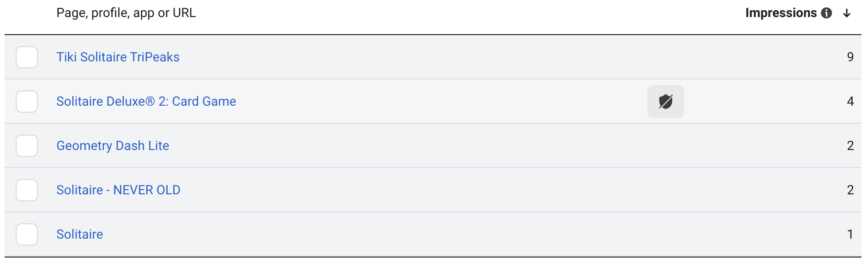Click the impressions value 9 for Tiki Solitaire
Viewport: 868px width, 264px height.
point(850,57)
